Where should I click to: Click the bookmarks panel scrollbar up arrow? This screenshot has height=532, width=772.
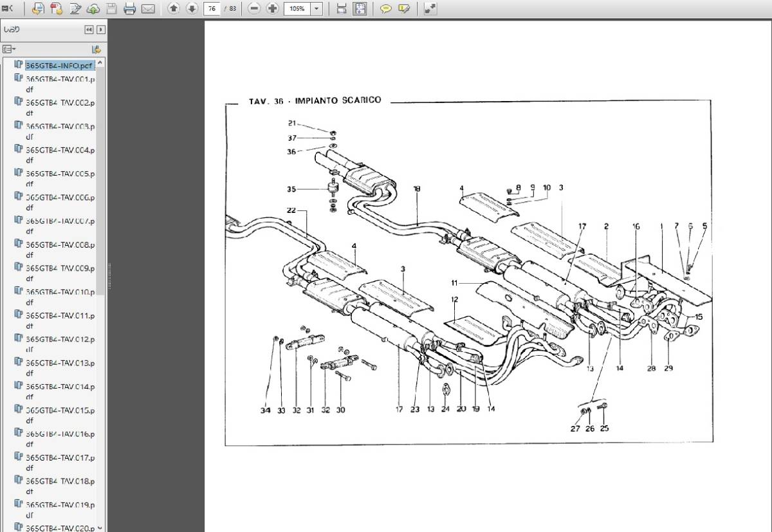[x=100, y=63]
